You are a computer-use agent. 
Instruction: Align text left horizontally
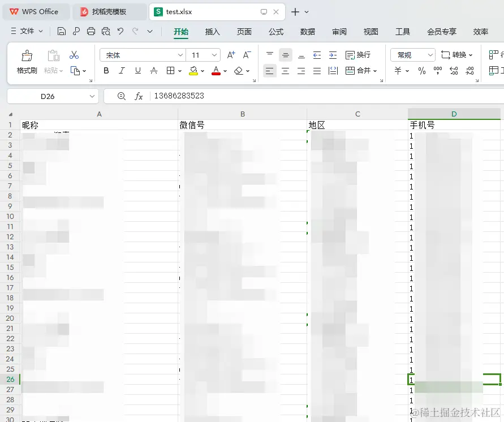[x=270, y=71]
